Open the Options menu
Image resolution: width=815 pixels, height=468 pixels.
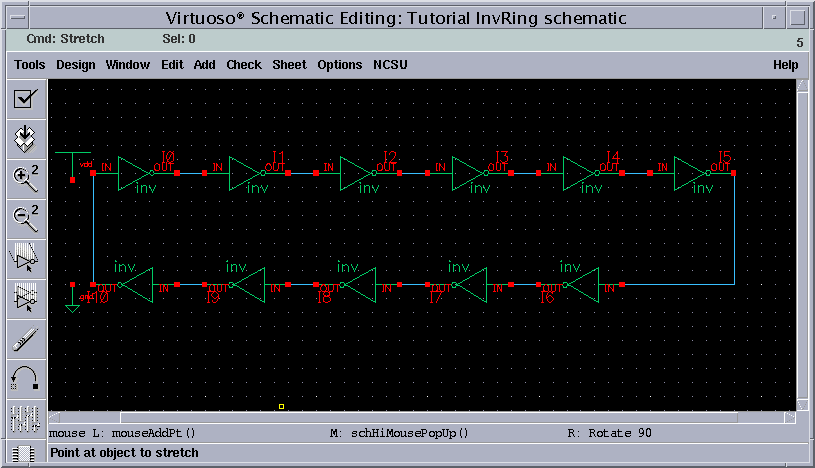(x=339, y=65)
